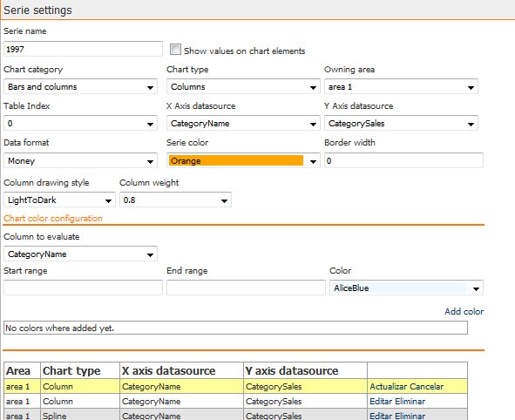Expand the Column weight 0.8 dropdown
The width and height of the screenshot is (515, 420).
click(175, 200)
